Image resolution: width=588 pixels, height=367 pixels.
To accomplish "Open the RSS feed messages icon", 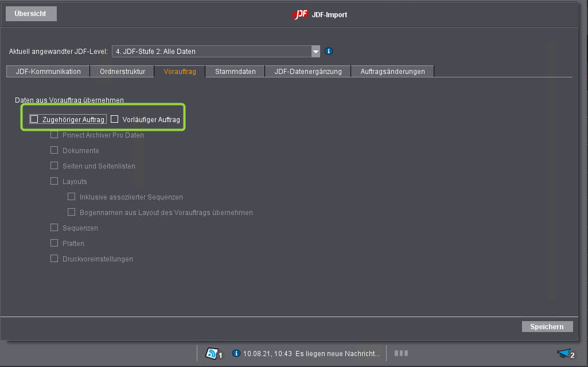I will [x=212, y=353].
